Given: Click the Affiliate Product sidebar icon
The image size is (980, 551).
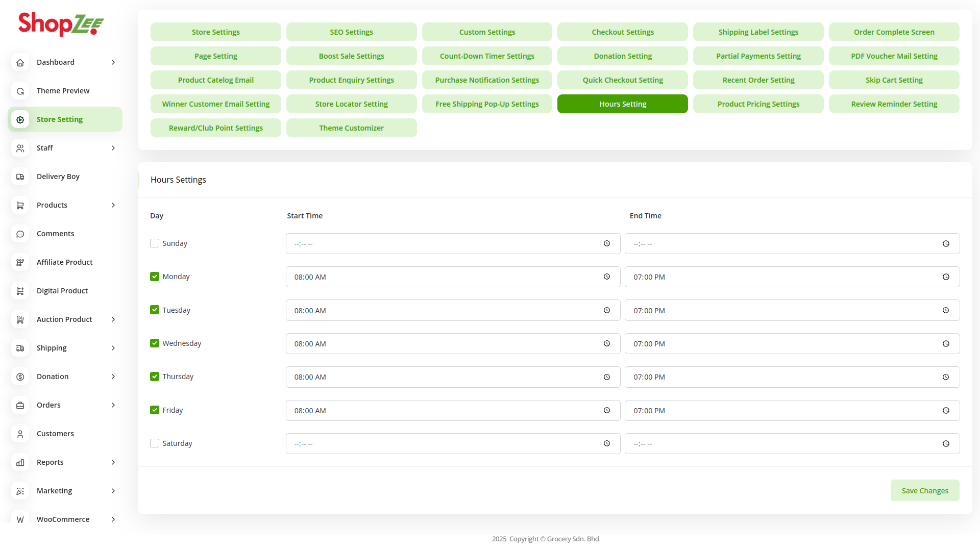Looking at the screenshot, I should coord(20,262).
